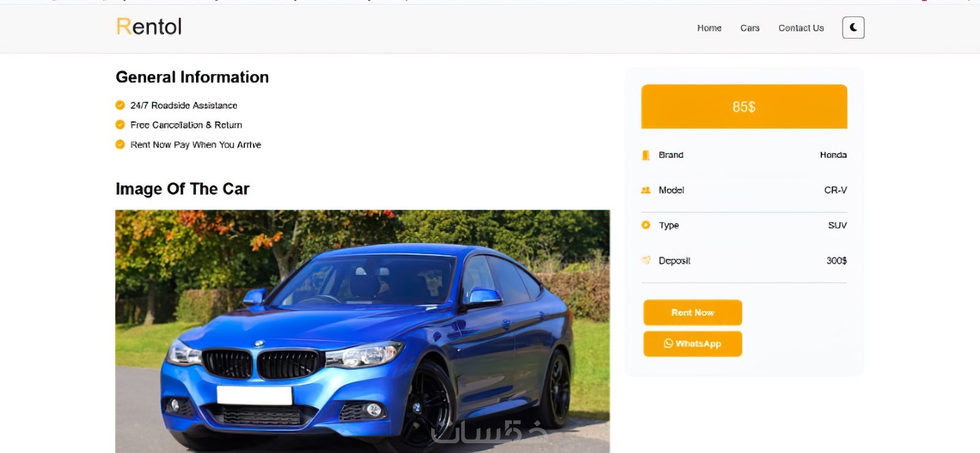The image size is (980, 453).
Task: Click the WhatsApp logo icon
Action: coord(668,343)
